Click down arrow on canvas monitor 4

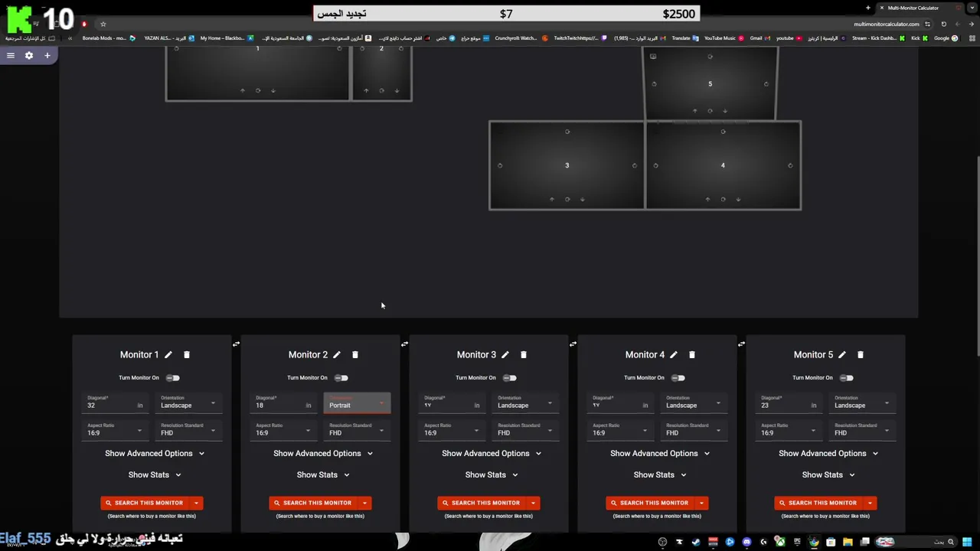pyautogui.click(x=738, y=199)
